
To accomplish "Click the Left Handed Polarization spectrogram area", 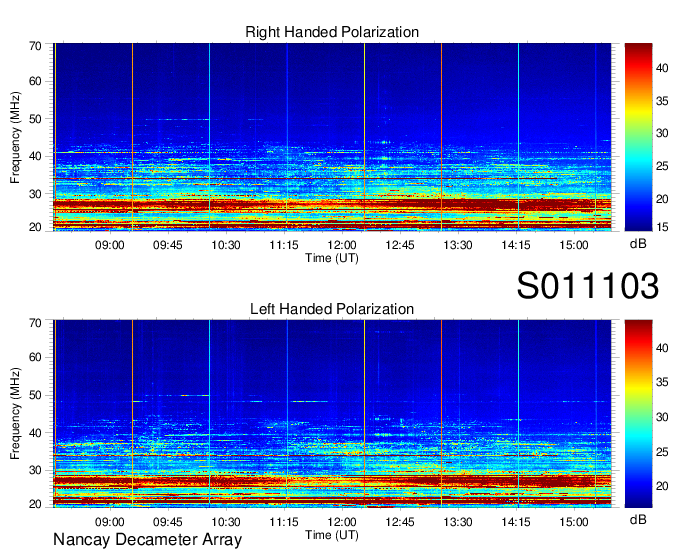I will pyautogui.click(x=332, y=414).
